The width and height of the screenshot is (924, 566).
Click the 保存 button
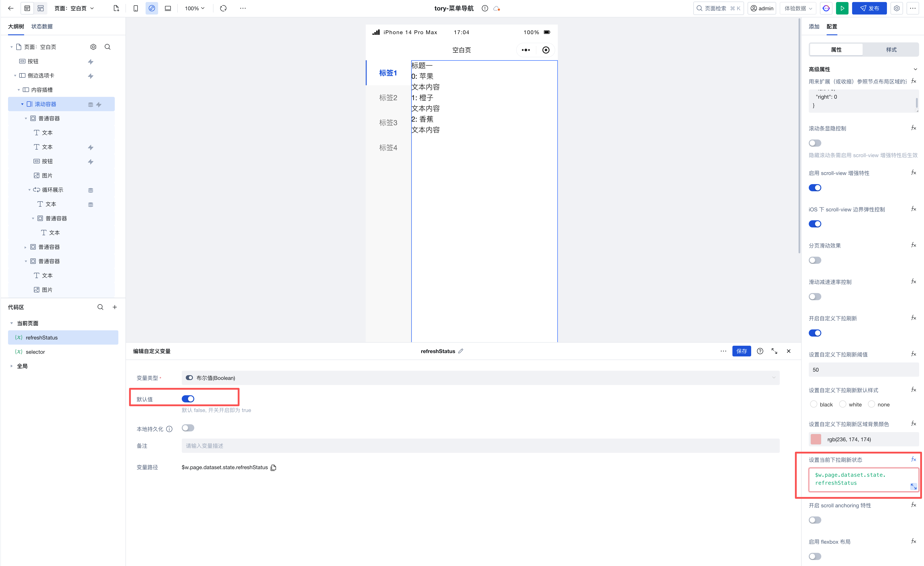pyautogui.click(x=741, y=351)
